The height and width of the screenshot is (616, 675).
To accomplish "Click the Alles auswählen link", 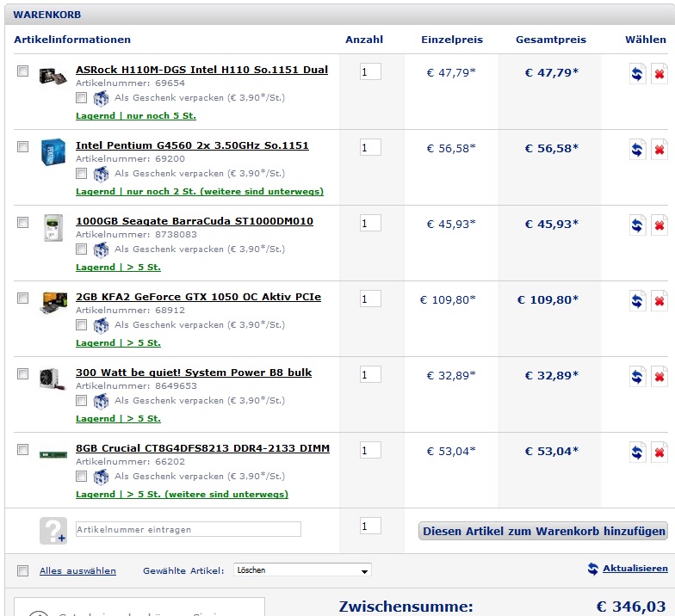I will [77, 571].
